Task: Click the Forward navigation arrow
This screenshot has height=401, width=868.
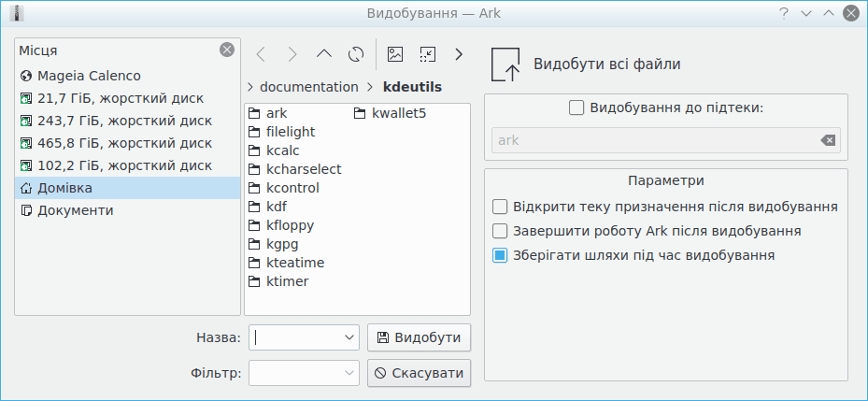Action: (x=292, y=54)
